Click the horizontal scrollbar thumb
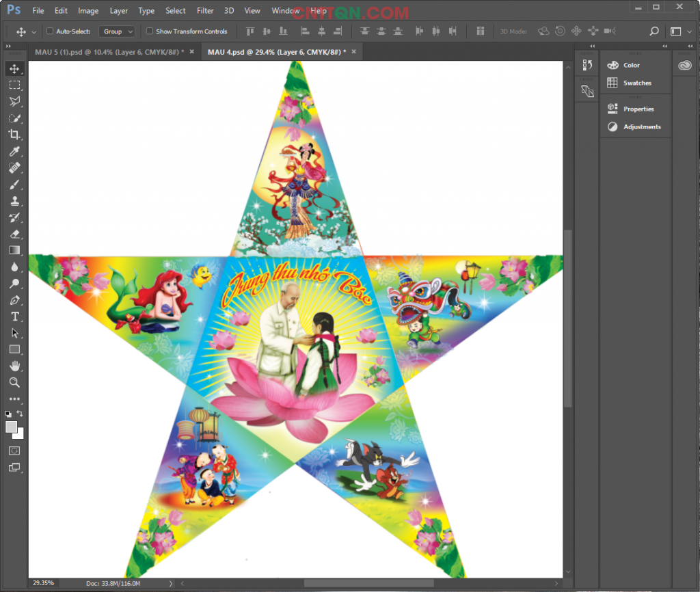Viewport: 700px width, 592px height. 368,583
